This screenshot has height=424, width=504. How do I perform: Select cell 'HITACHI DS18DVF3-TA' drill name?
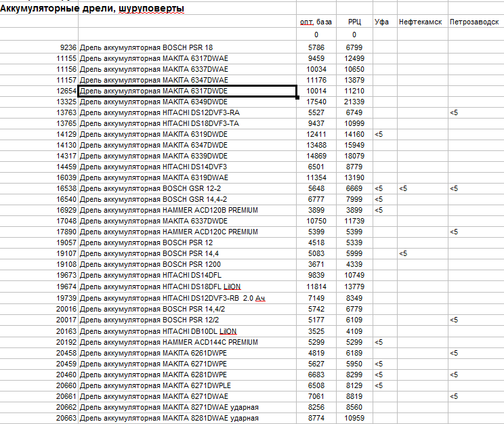pos(187,123)
